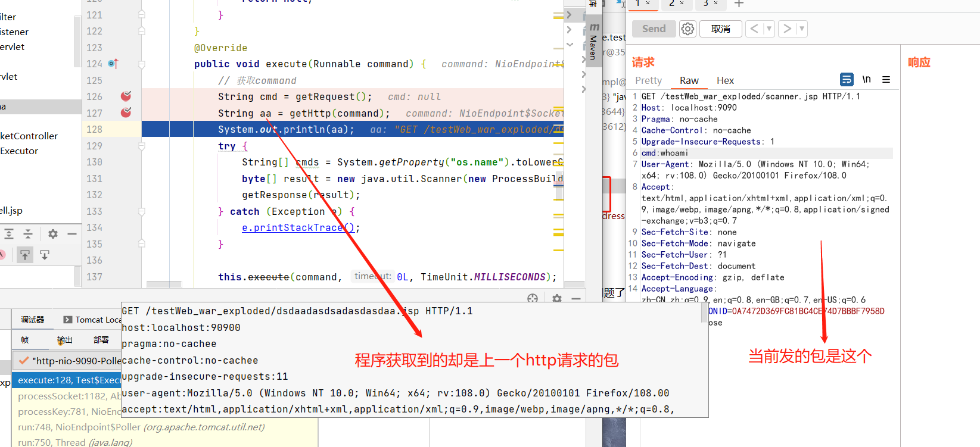Image resolution: width=980 pixels, height=447 pixels.
Task: Toggle the autoscroll-to-source arrow button
Action: tap(24, 255)
